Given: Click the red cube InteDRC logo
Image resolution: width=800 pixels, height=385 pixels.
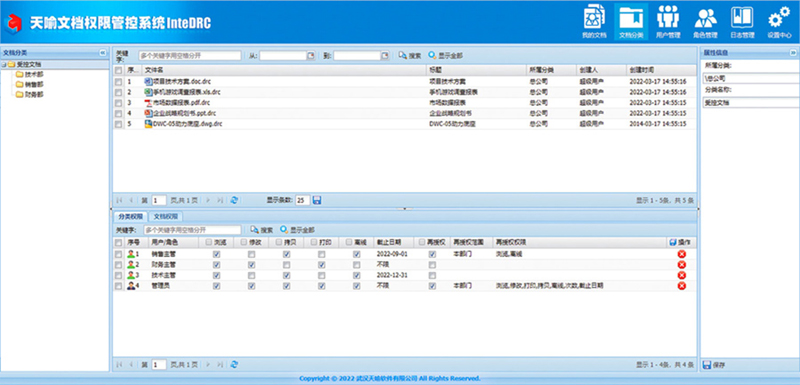Looking at the screenshot, I should [x=13, y=23].
